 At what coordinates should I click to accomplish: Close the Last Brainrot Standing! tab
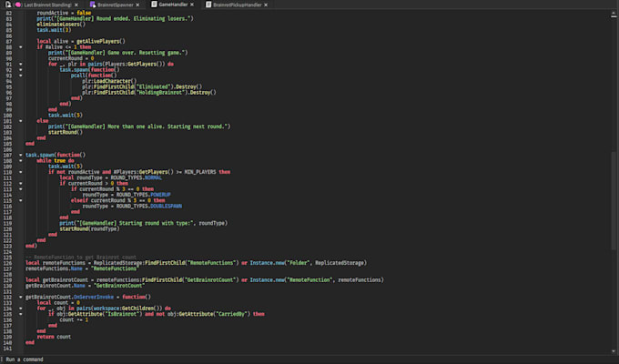[76, 5]
